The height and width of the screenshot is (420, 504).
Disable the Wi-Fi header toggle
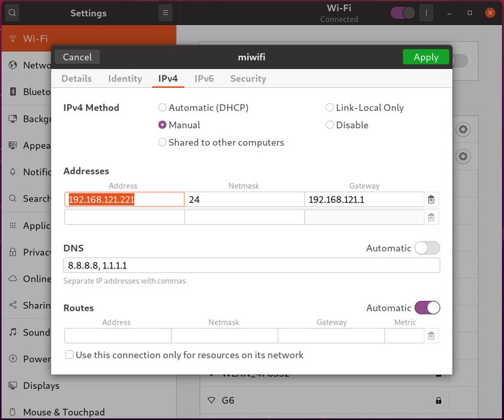[403, 12]
